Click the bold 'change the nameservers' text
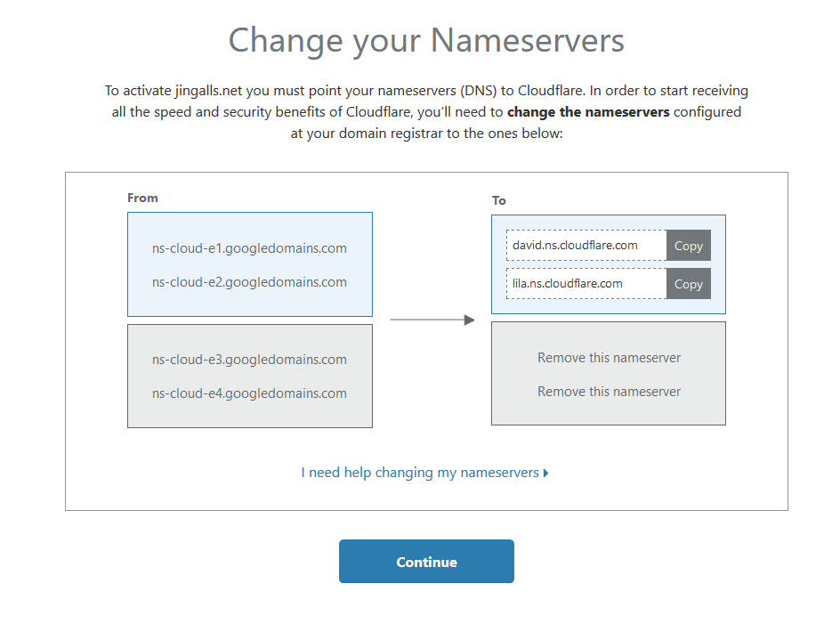The width and height of the screenshot is (840, 624). [588, 112]
